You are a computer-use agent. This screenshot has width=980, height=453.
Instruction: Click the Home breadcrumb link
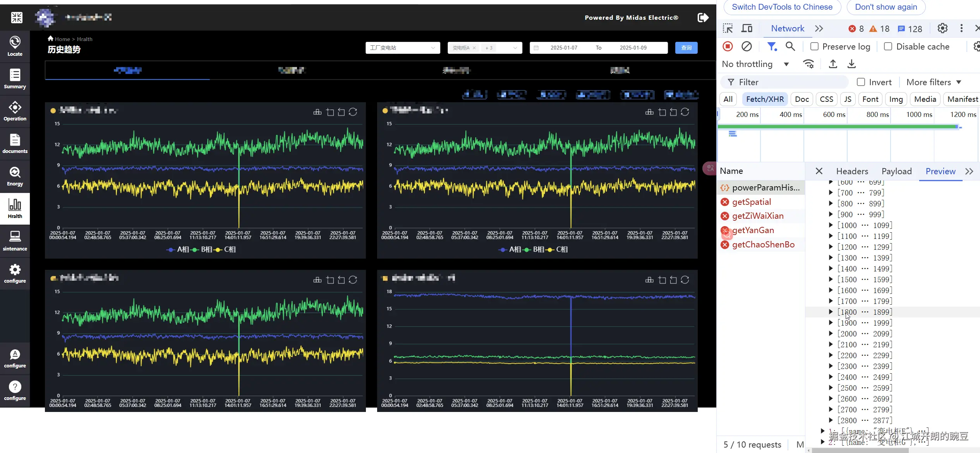pyautogui.click(x=62, y=39)
